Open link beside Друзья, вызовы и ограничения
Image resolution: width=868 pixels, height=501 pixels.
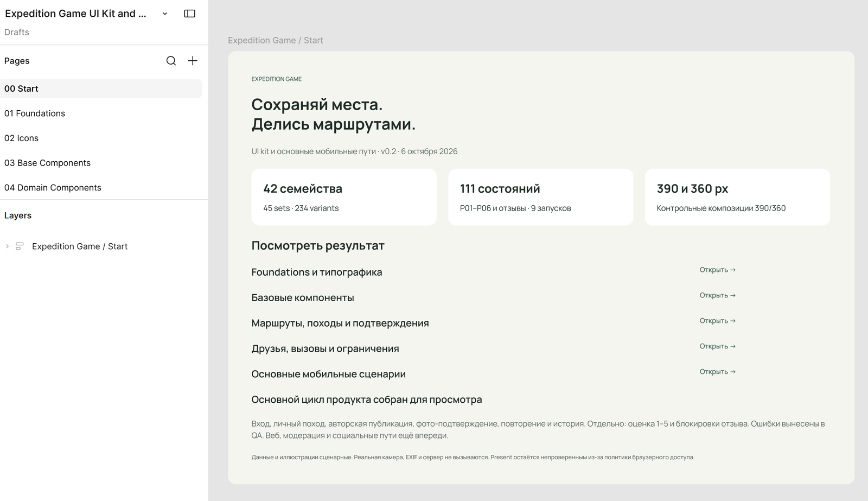coord(717,346)
